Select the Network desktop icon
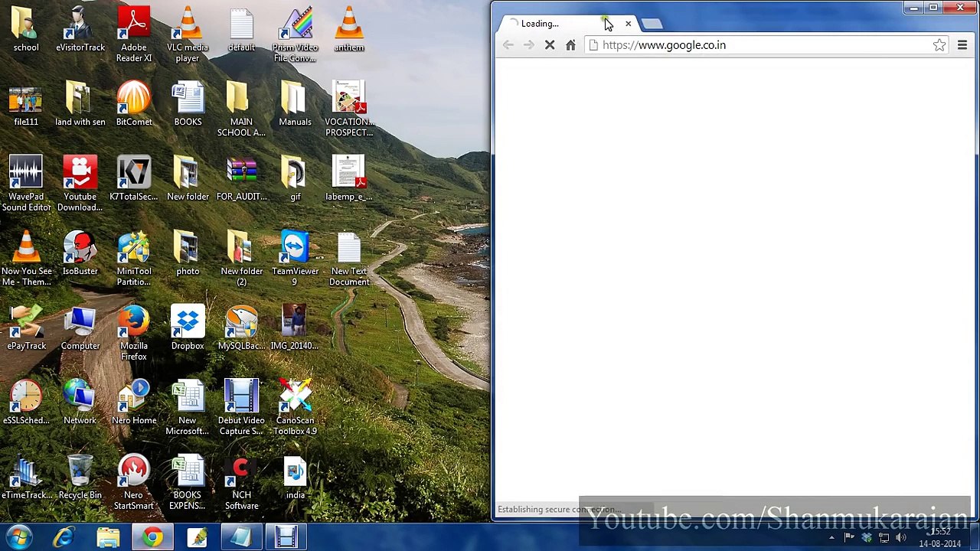Image resolution: width=980 pixels, height=551 pixels. point(80,403)
